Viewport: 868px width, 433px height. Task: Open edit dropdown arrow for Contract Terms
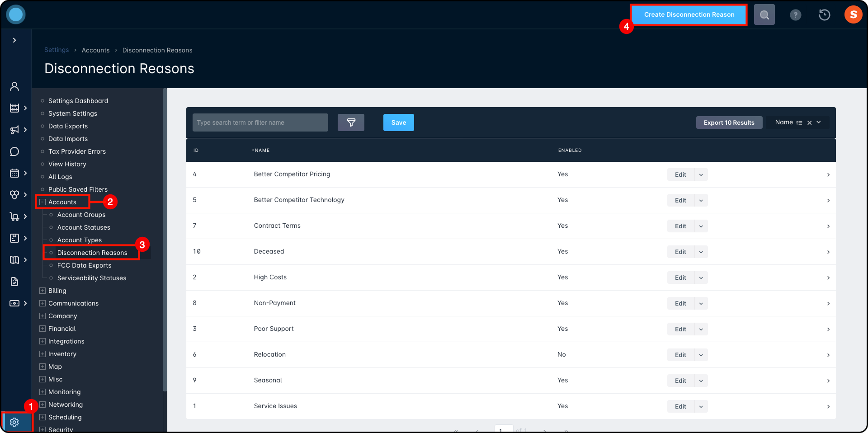pyautogui.click(x=701, y=226)
